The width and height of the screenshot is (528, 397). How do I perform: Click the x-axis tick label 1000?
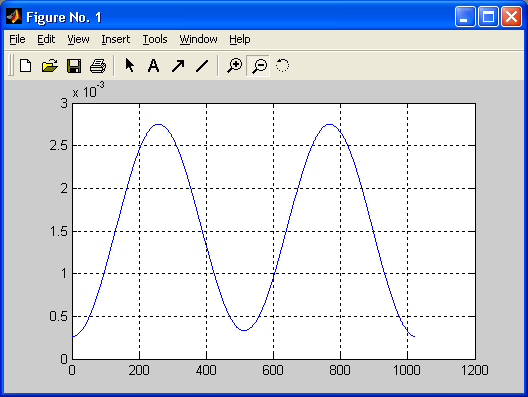(x=407, y=370)
